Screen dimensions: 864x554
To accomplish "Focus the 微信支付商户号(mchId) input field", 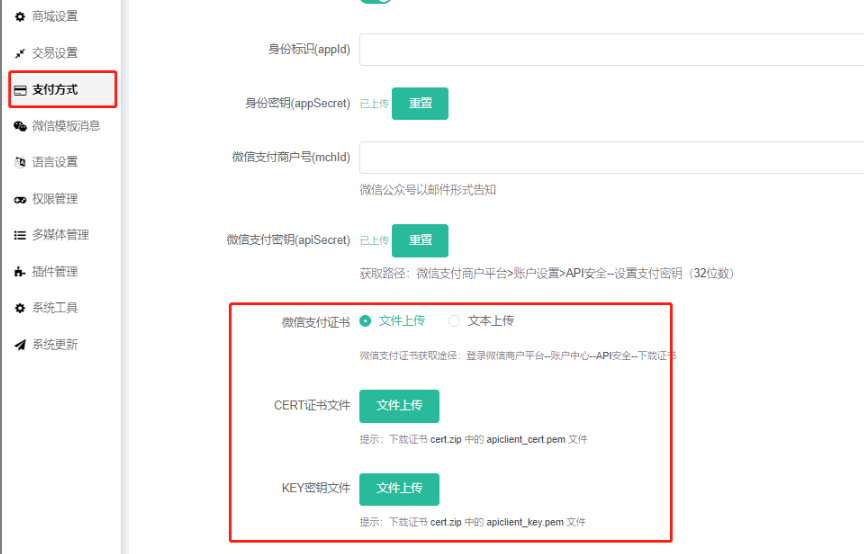I will coord(610,157).
